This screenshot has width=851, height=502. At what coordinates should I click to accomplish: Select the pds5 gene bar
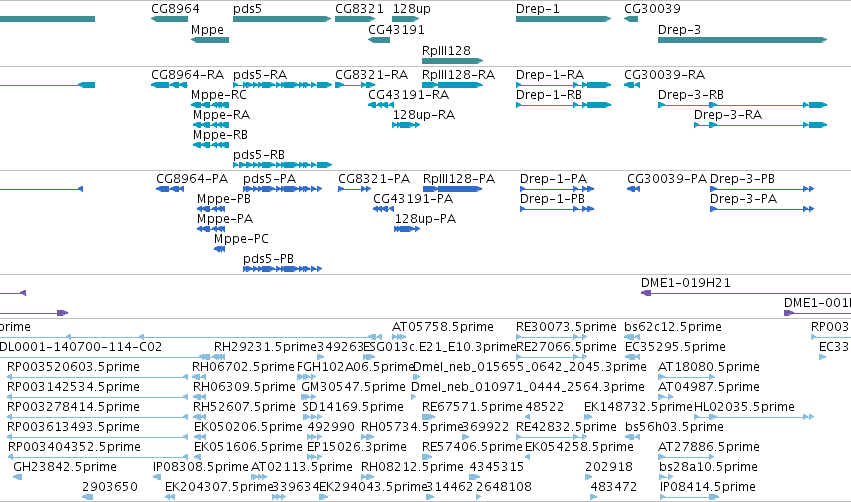coord(282,19)
